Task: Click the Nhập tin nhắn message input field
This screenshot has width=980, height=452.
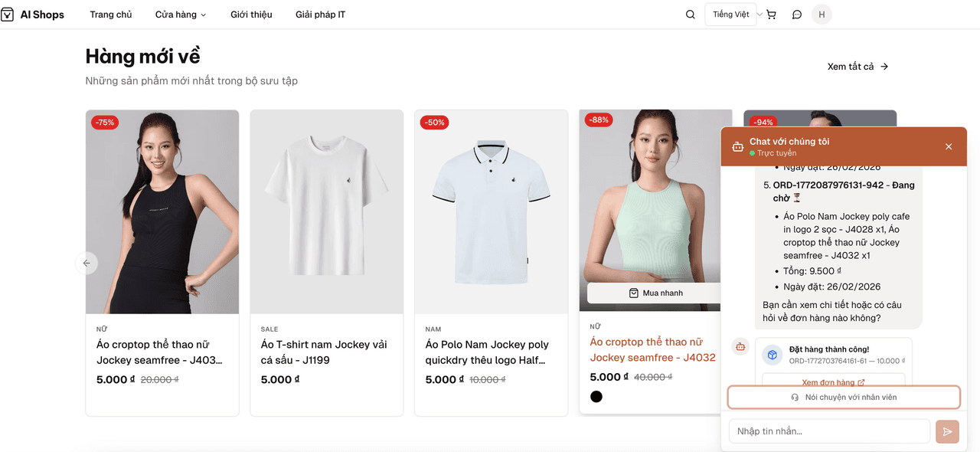Action: coord(828,431)
